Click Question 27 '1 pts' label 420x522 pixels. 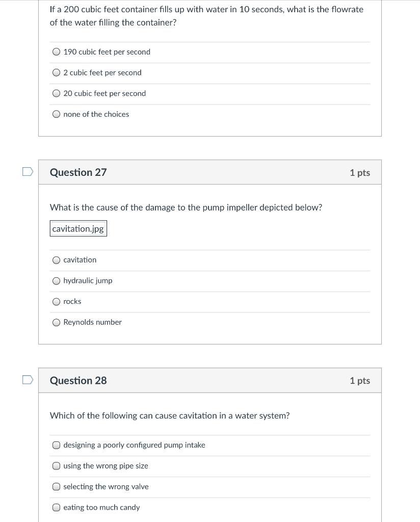click(360, 173)
